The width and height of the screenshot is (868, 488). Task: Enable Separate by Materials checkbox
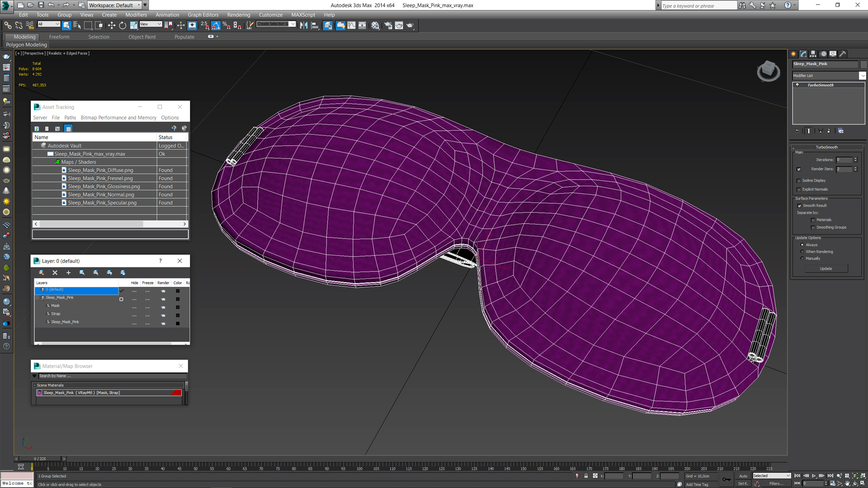(813, 220)
